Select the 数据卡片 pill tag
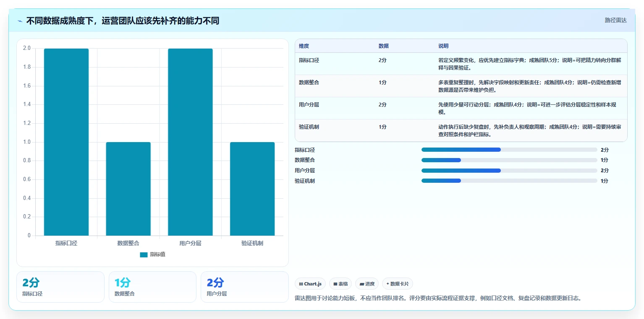 tap(398, 284)
